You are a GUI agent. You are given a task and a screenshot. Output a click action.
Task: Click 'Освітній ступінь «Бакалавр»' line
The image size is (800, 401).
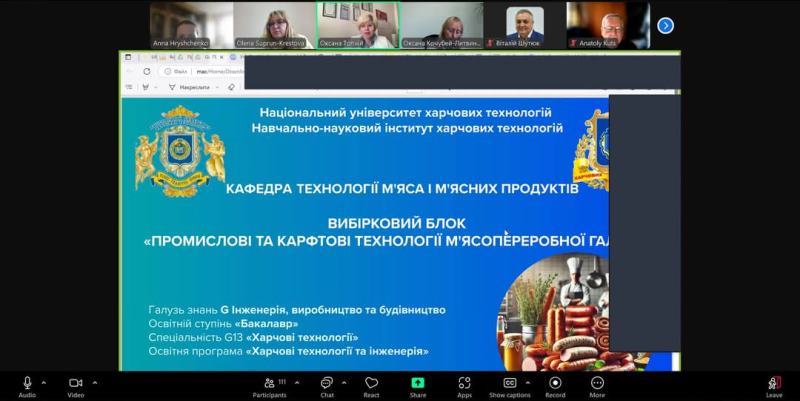pyautogui.click(x=223, y=323)
